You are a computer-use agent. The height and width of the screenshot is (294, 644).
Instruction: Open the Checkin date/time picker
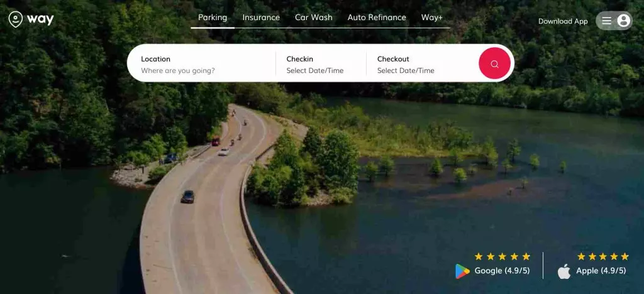321,64
